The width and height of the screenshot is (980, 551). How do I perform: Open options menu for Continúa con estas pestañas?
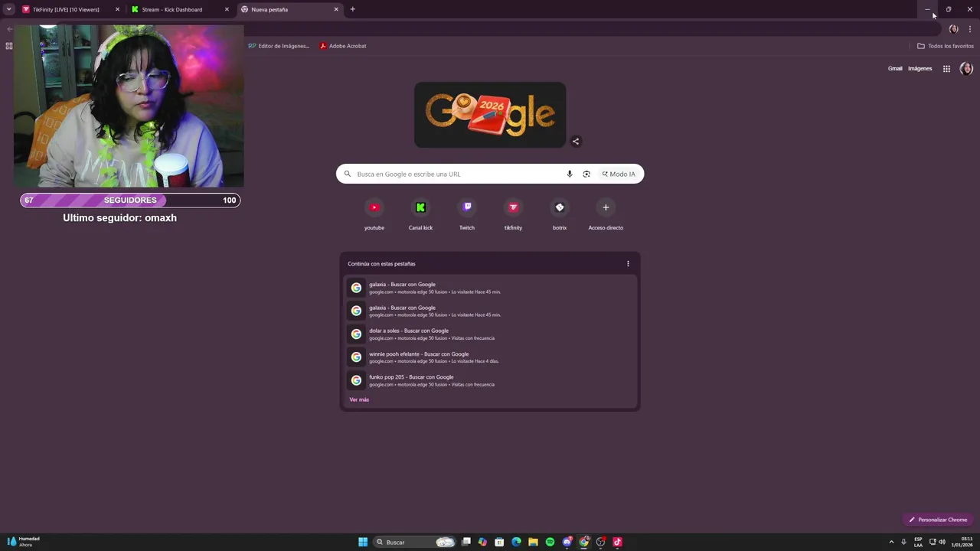[x=628, y=264]
